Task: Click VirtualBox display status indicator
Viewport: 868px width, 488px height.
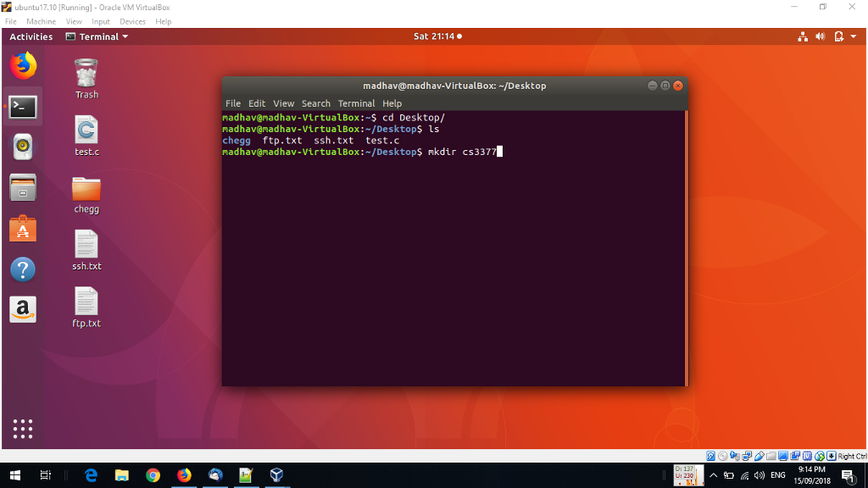Action: [783, 456]
